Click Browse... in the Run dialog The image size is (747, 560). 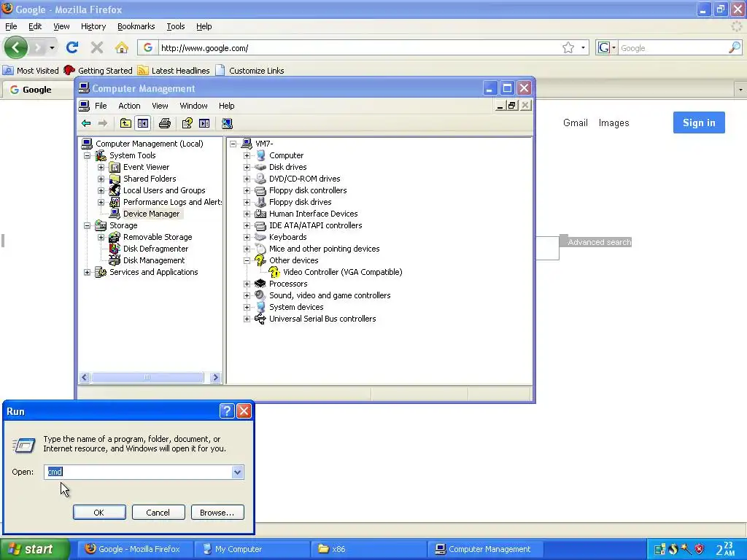(x=217, y=513)
